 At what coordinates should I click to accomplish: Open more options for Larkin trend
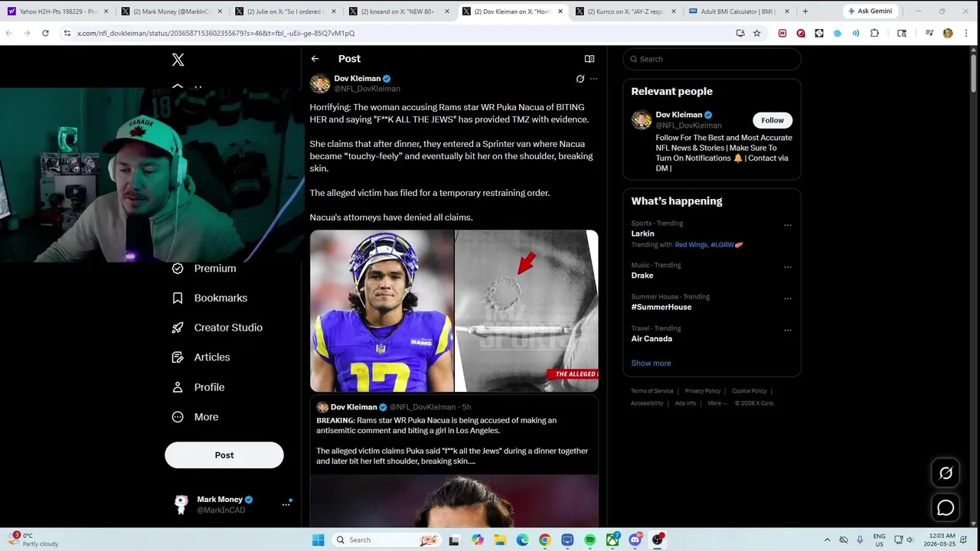(x=788, y=226)
